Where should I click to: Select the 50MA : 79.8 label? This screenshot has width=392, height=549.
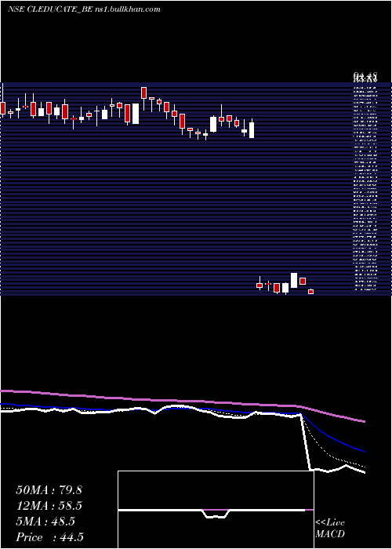pyautogui.click(x=49, y=490)
